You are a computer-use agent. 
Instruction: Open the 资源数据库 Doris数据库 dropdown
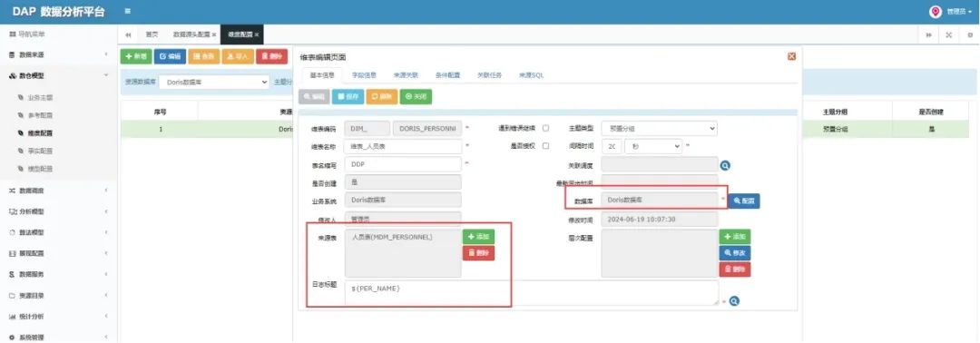coord(214,82)
